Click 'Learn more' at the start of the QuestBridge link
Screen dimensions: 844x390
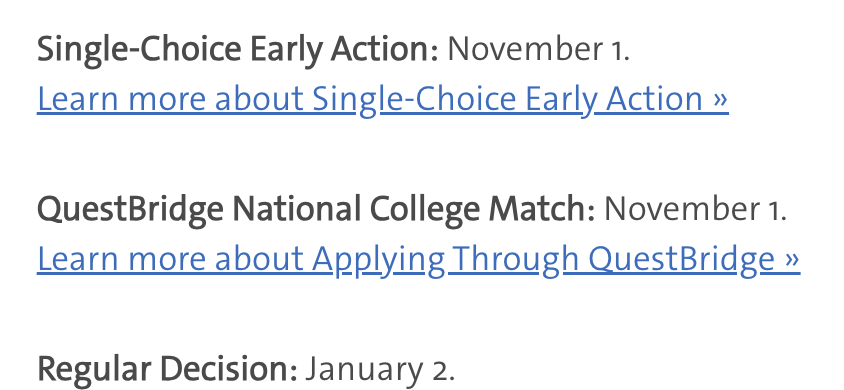[x=121, y=259]
